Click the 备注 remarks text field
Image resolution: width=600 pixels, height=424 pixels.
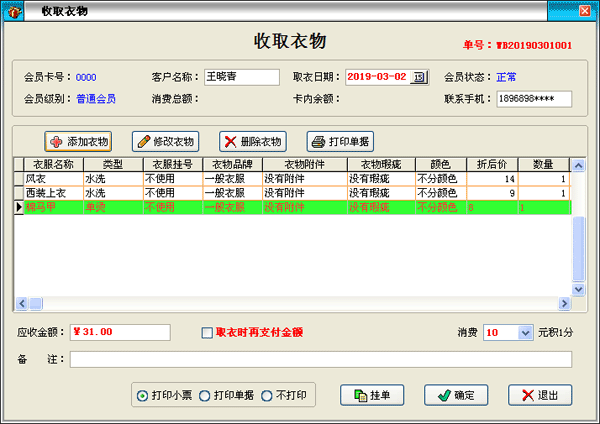(x=320, y=359)
